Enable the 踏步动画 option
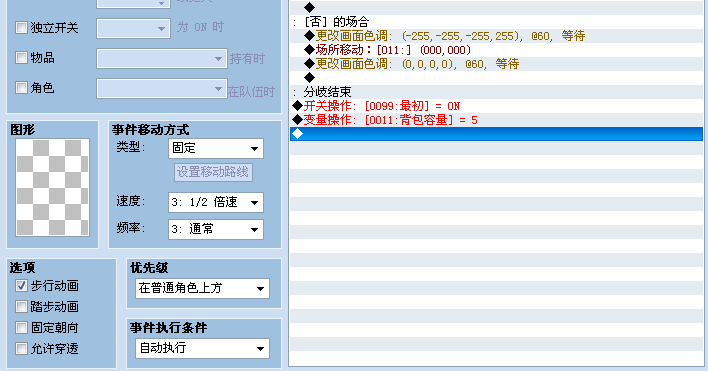 click(21, 306)
